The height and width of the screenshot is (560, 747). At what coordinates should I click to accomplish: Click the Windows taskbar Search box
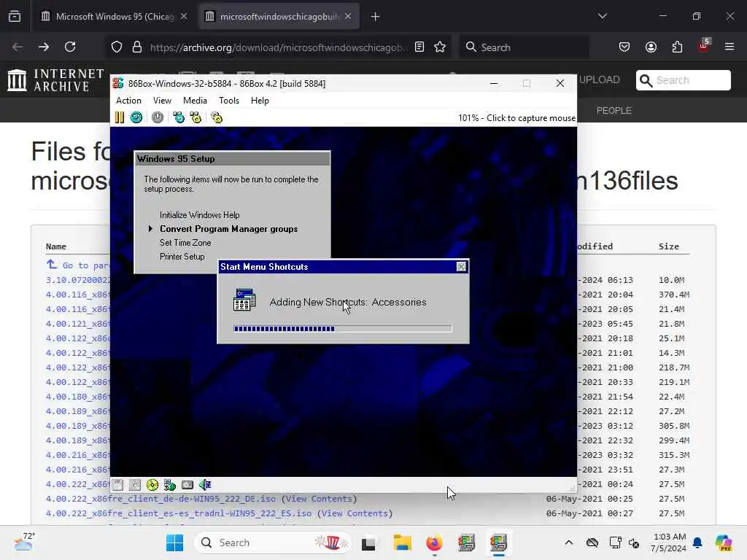pos(273,542)
